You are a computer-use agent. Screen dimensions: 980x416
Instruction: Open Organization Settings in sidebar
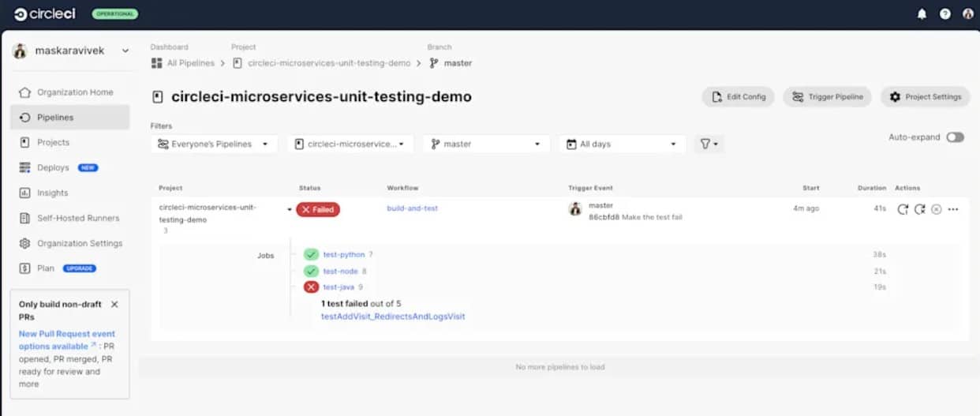(x=80, y=244)
